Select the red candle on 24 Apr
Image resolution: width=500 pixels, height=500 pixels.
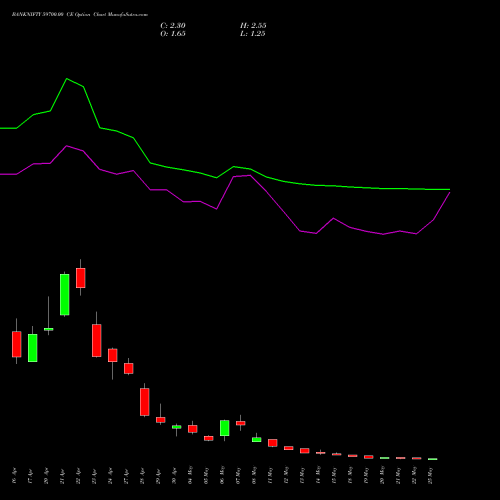[x=113, y=355]
